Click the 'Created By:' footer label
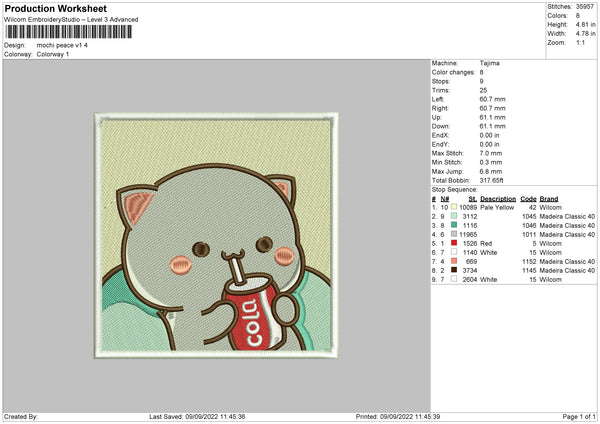This screenshot has height=424, width=600. [x=21, y=416]
